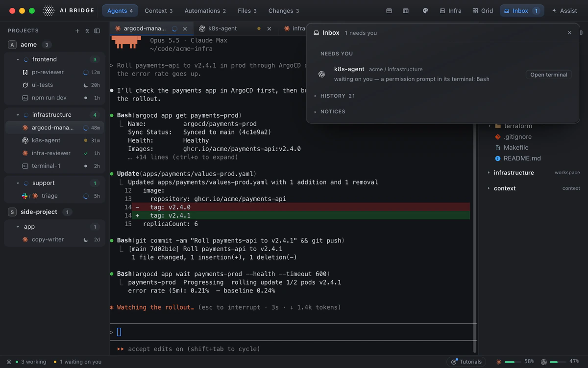Collapse the infrastructure group in sidebar

[x=18, y=115]
